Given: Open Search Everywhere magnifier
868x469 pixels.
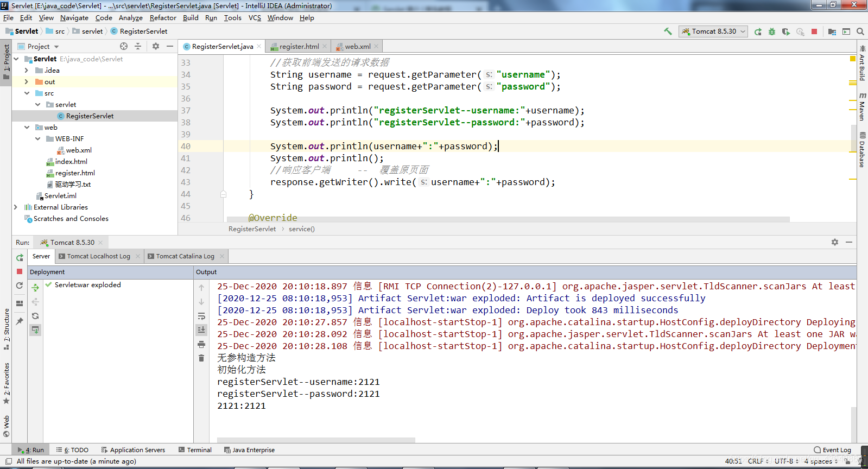Looking at the screenshot, I should click(x=860, y=31).
